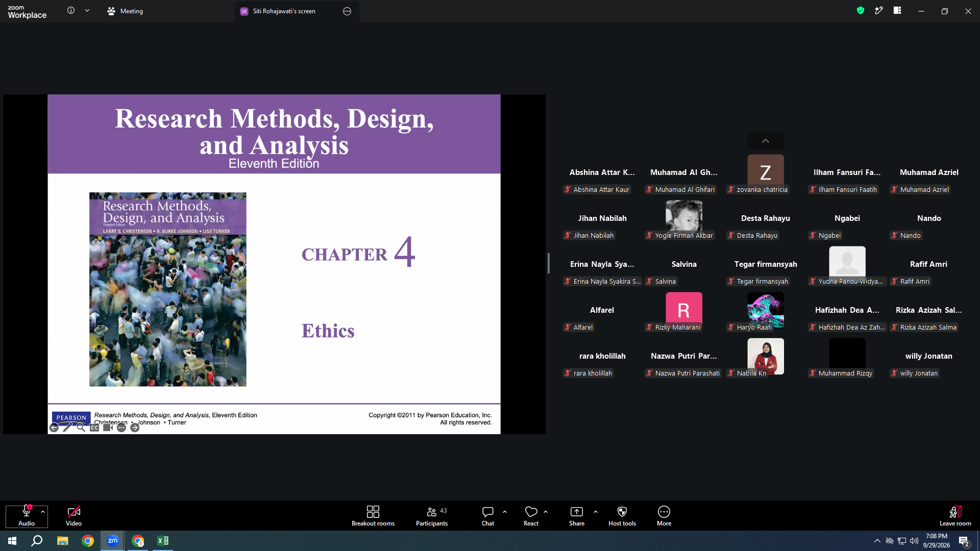Open Host tools shield menu
980x551 pixels.
tap(622, 516)
